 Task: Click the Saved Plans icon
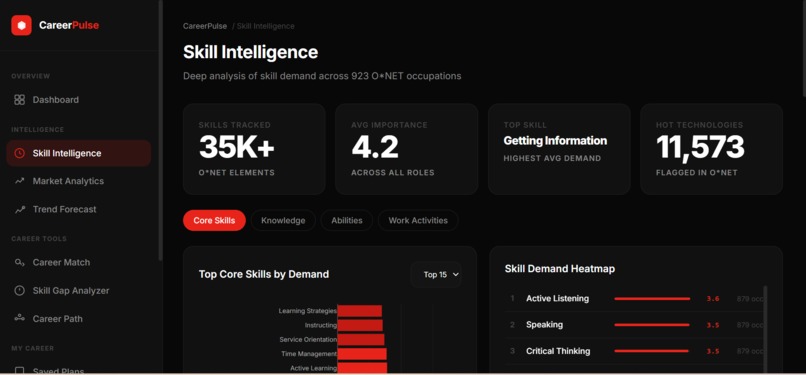click(20, 370)
